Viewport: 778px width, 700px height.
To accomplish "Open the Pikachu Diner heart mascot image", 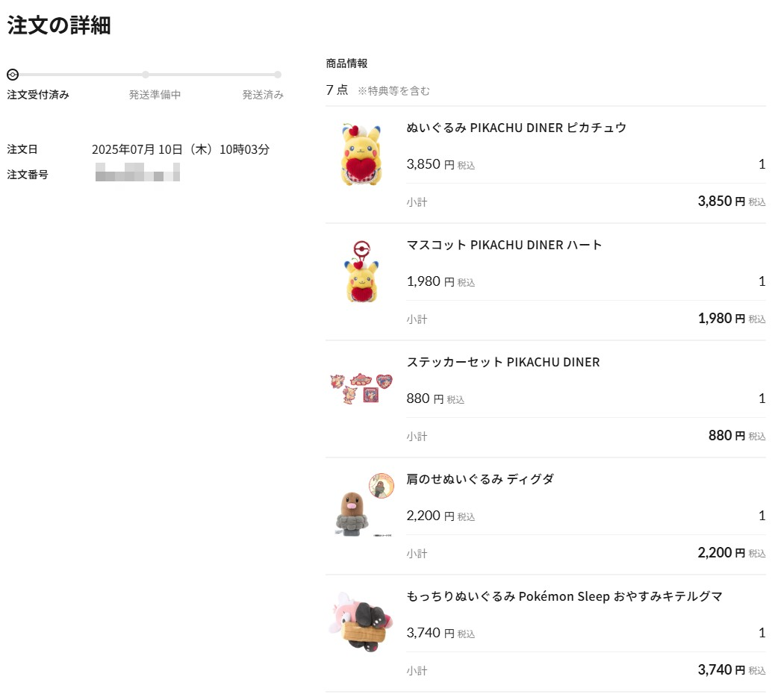I will click(361, 272).
